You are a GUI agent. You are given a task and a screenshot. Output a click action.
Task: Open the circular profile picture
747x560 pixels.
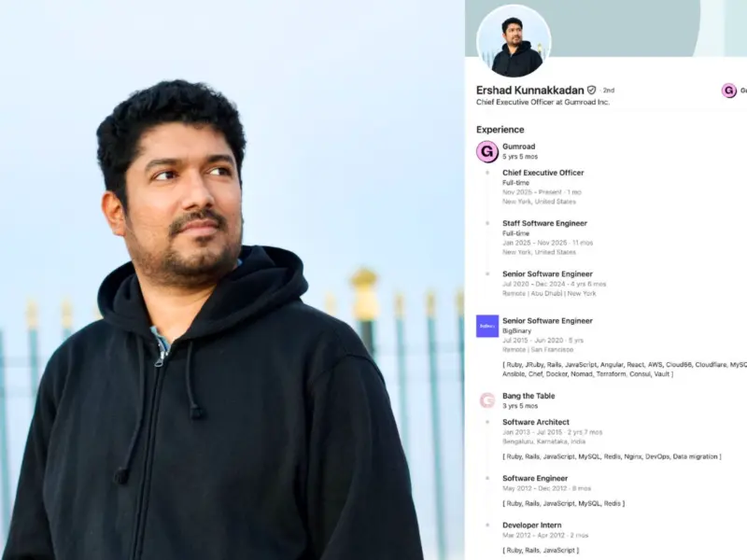point(514,42)
